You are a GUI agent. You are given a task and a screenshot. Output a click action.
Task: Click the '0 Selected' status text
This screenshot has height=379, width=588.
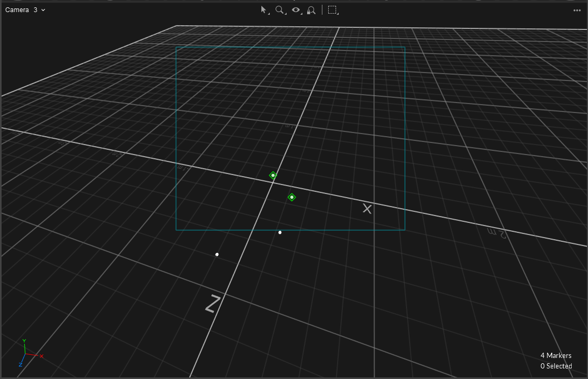(556, 366)
